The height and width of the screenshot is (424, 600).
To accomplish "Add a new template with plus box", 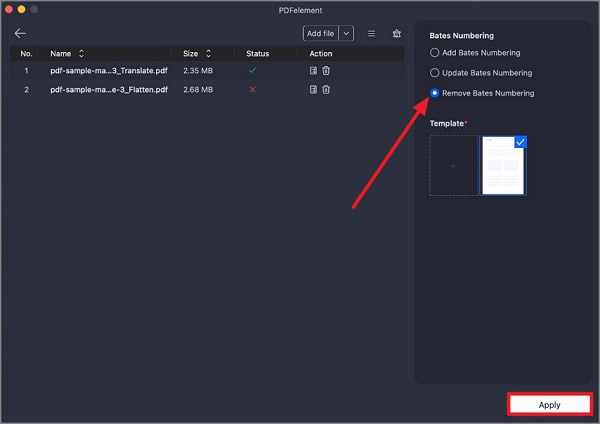I will pos(453,166).
